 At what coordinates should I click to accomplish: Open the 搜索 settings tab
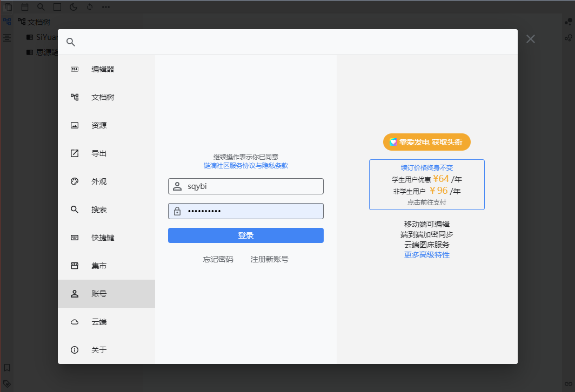106,209
